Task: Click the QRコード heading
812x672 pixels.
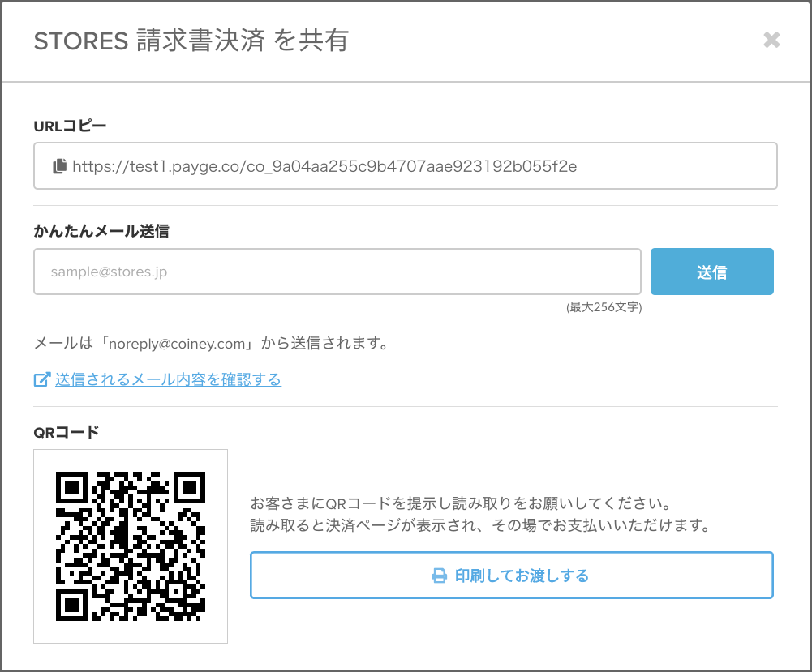Action: pyautogui.click(x=67, y=432)
